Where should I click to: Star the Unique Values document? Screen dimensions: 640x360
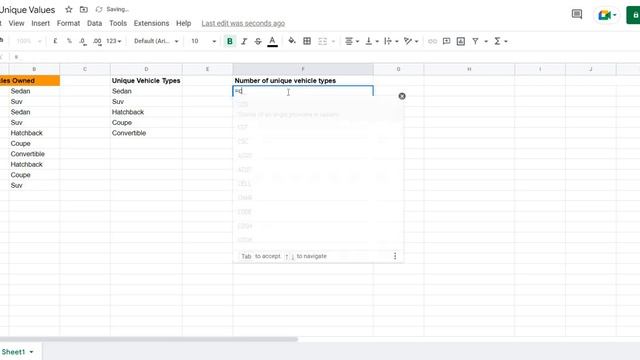69,9
